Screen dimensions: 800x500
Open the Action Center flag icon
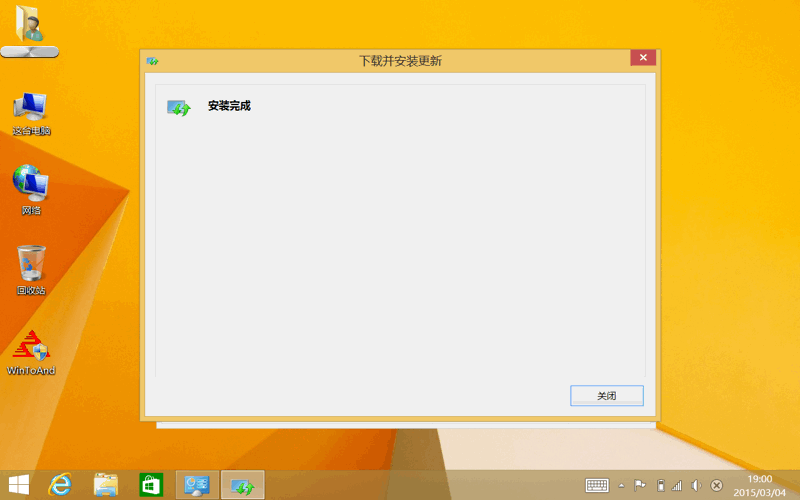tap(640, 485)
